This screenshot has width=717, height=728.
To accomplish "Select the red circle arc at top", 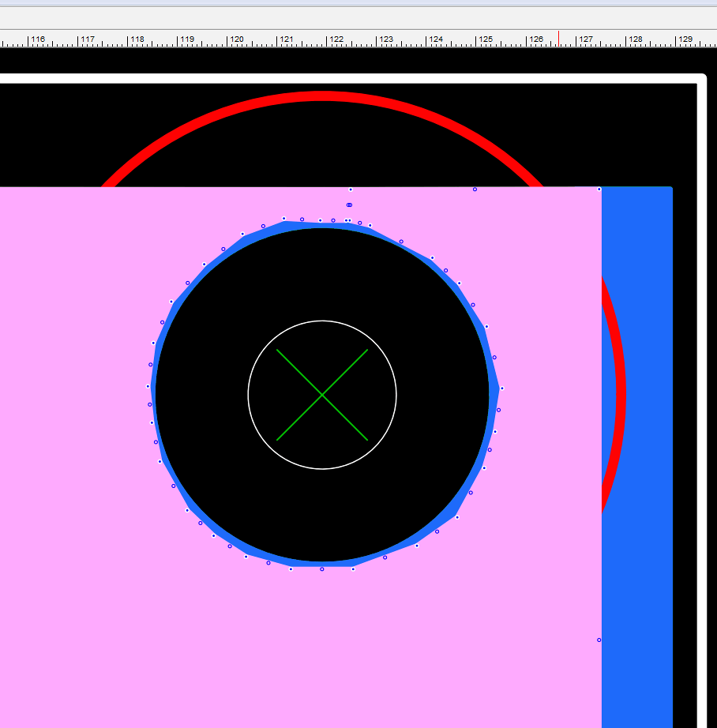I will click(x=322, y=96).
